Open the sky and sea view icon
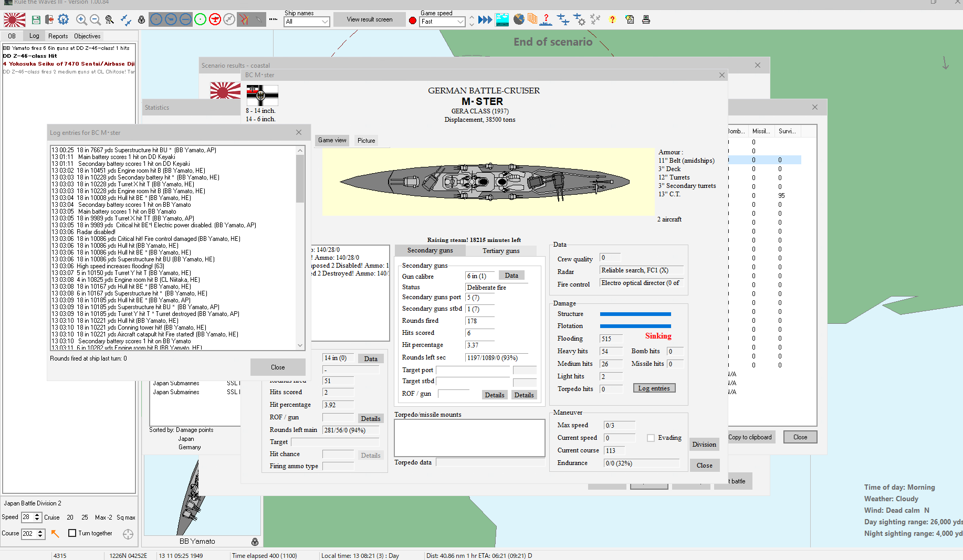This screenshot has width=963, height=560. pos(503,20)
